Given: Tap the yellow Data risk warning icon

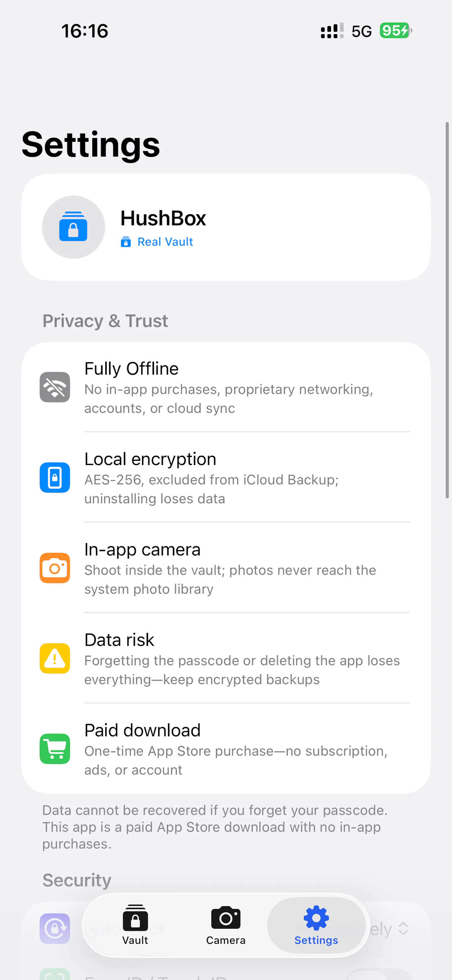Looking at the screenshot, I should (x=55, y=658).
